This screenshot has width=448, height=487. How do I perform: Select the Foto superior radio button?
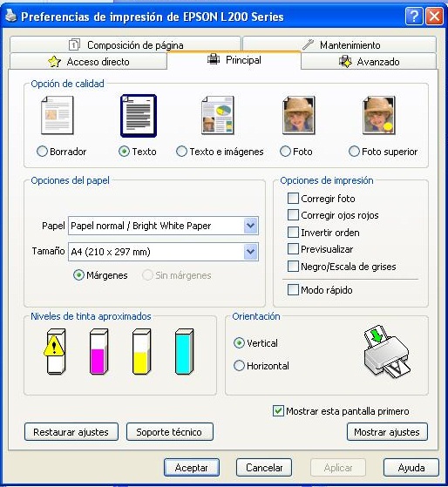354,152
